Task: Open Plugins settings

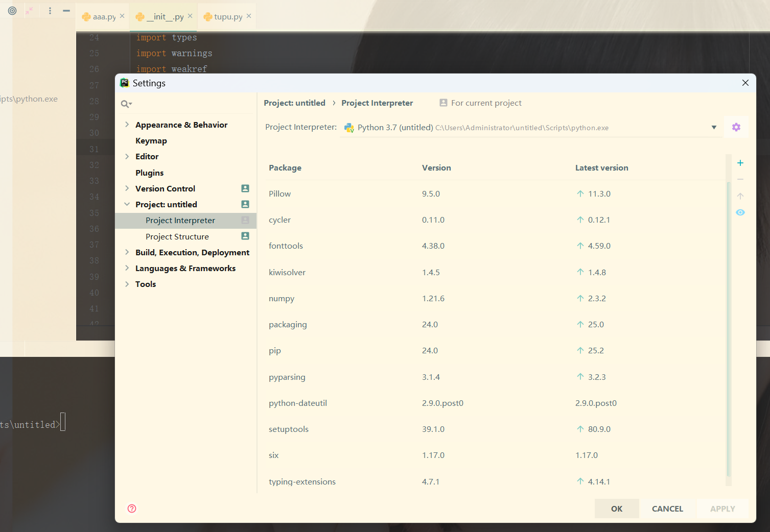Action: tap(150, 173)
